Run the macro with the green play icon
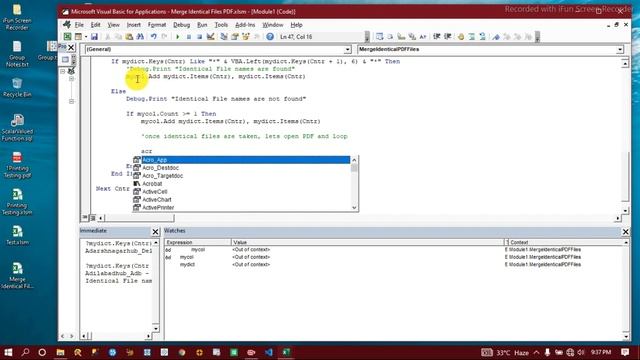Screen dimensions: 640x360 click(x=178, y=37)
